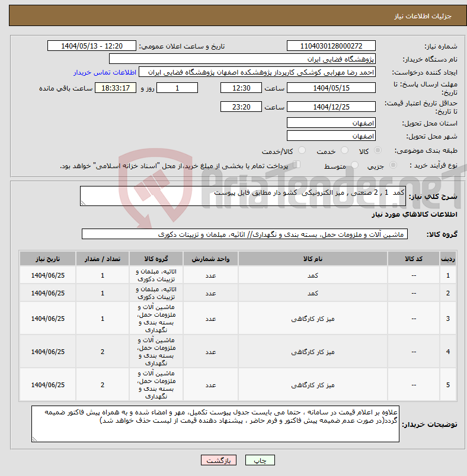The image size is (467, 476).
Task: Select the کالا radio button
Action: click(378, 150)
